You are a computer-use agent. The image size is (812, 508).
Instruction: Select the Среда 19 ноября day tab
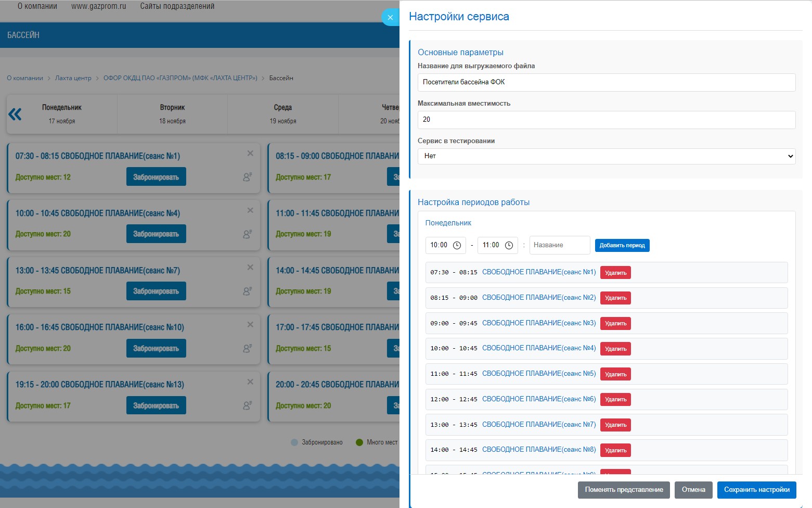[x=282, y=114]
